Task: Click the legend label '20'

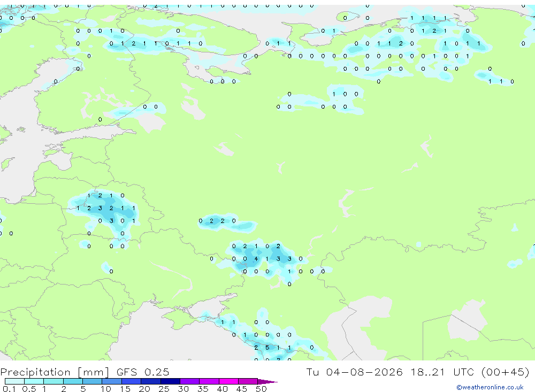Action: click(x=144, y=389)
